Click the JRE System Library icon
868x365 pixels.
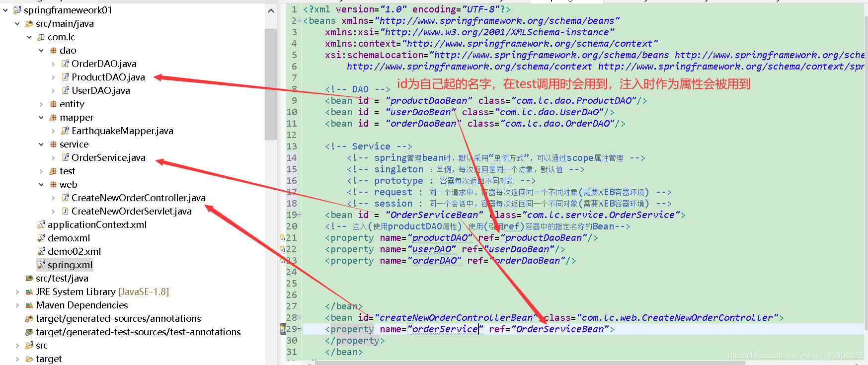pos(29,292)
